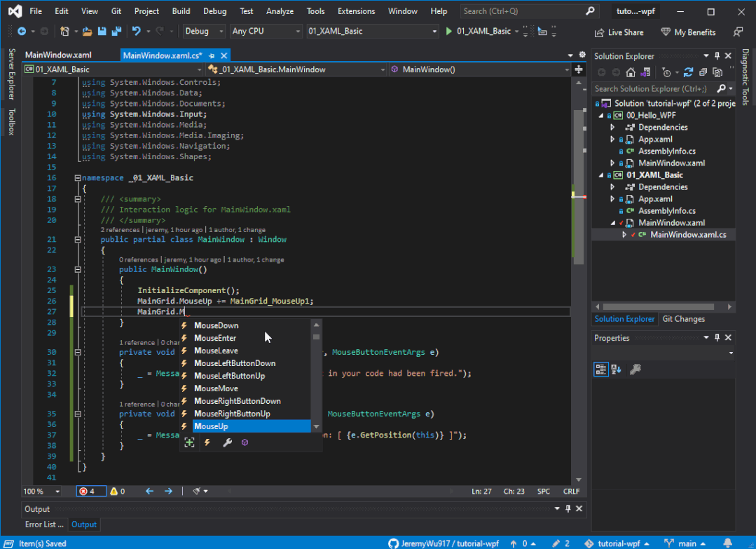
Task: Collapse the 01_XAML_Basic project node
Action: point(601,175)
